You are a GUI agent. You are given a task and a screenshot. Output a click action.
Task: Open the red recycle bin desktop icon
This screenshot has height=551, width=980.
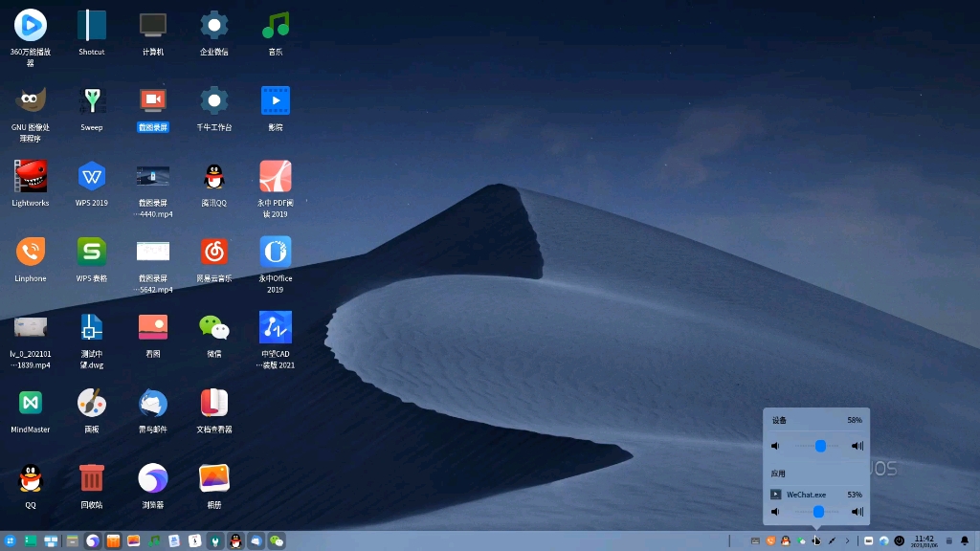point(92,478)
